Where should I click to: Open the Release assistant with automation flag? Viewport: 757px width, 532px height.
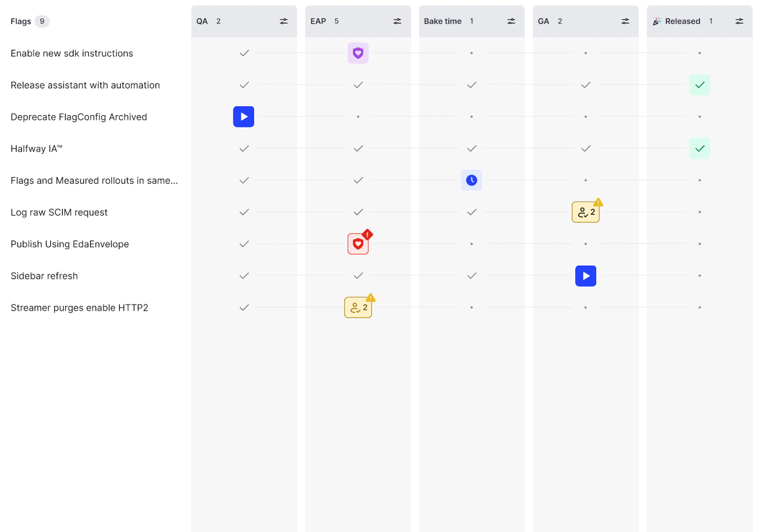point(85,85)
